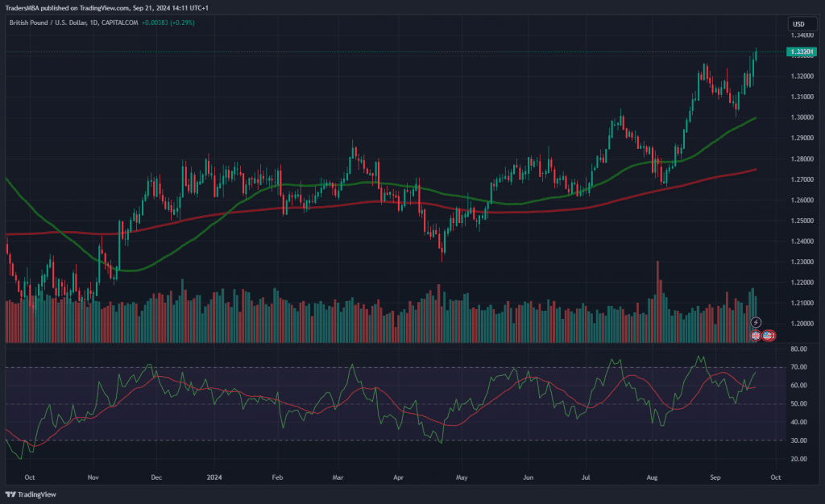
Task: Click the UK flag economic event icon
Action: click(756, 334)
